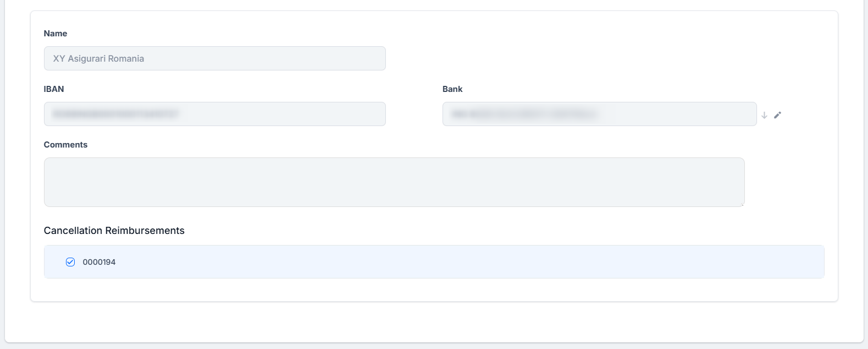Click the down arrow icon beside Bank
The image size is (868, 349).
tap(764, 115)
